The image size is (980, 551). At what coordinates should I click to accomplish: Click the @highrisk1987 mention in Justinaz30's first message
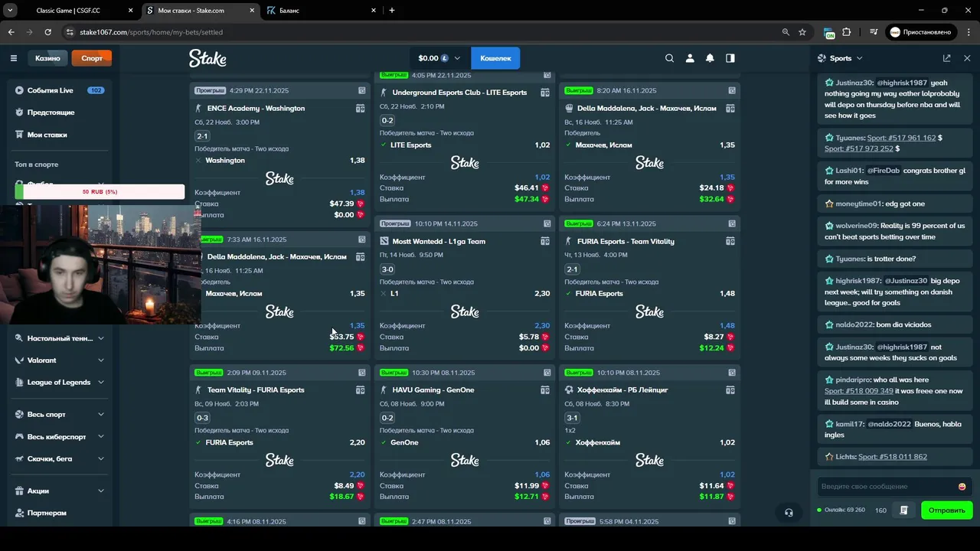point(902,83)
